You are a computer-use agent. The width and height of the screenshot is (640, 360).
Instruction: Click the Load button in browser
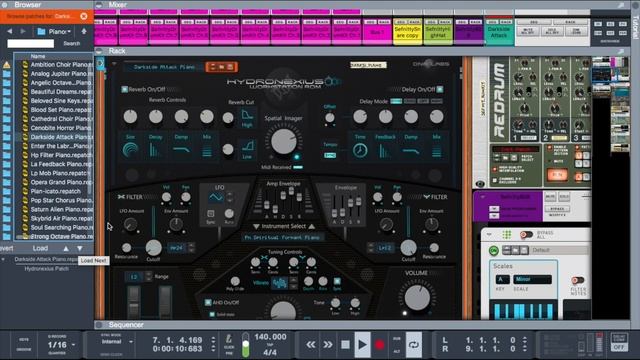tap(40, 248)
